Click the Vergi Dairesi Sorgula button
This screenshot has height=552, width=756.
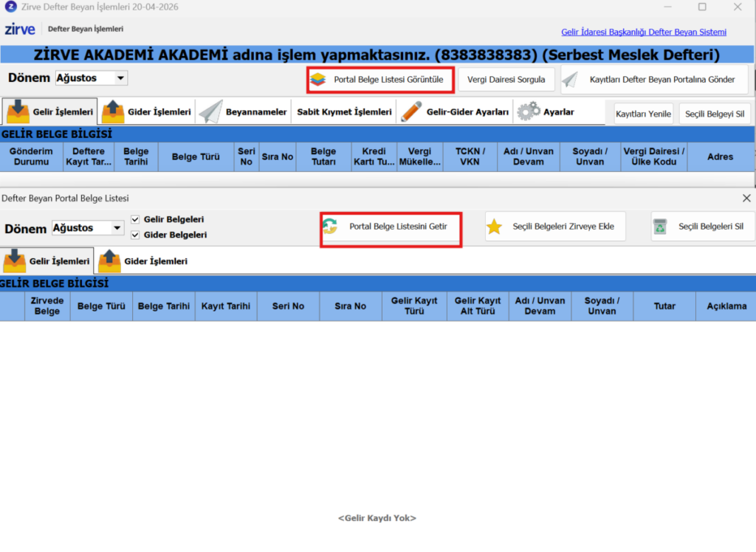[506, 80]
